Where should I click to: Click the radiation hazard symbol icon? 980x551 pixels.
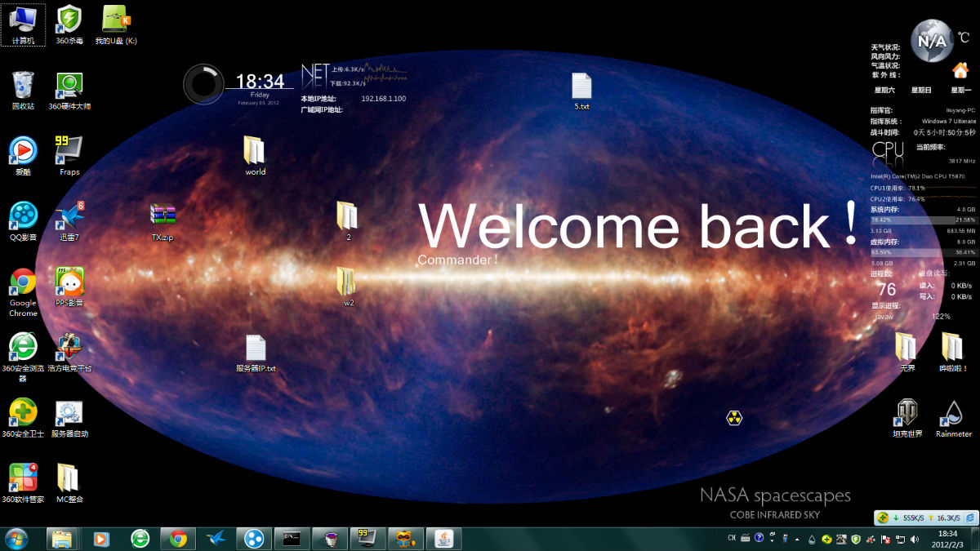pos(734,418)
